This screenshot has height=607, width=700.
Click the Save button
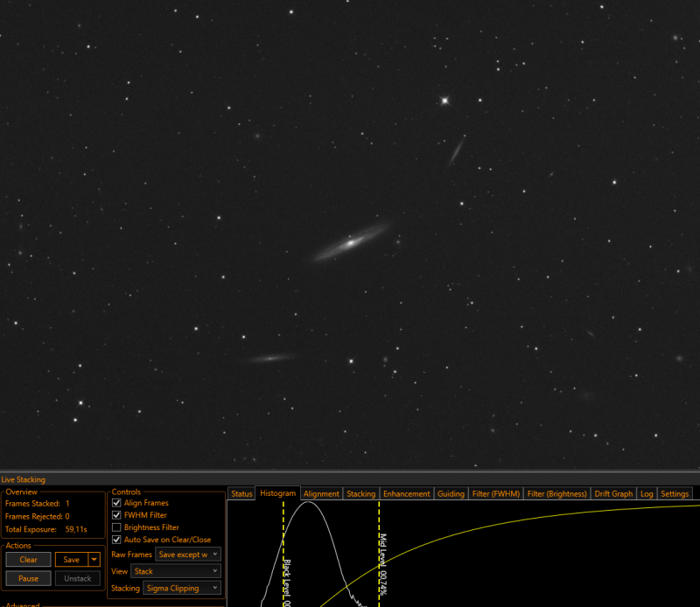point(72,560)
